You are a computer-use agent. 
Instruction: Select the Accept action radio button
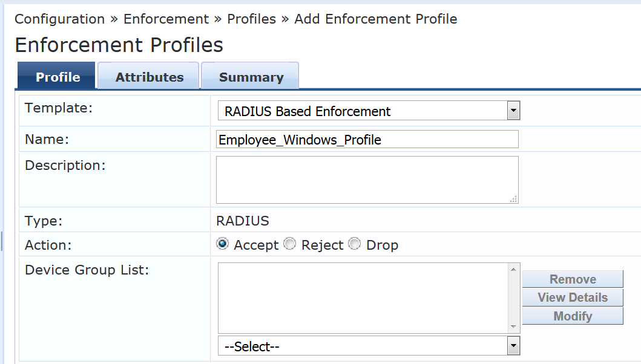(223, 244)
